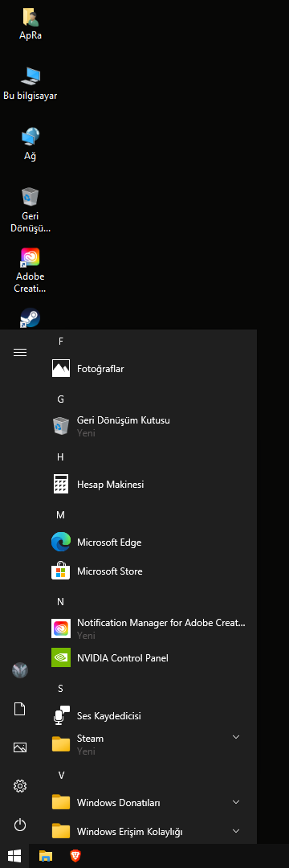The image size is (289, 868).
Task: Open Notification Manager for Adobe Creat... label
Action: (161, 623)
